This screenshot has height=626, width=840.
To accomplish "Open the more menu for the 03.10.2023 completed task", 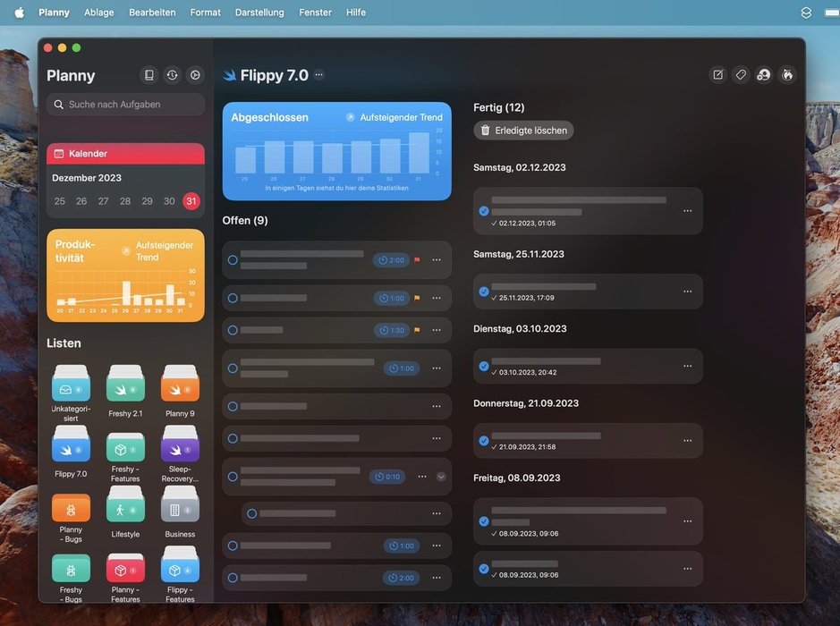I will [687, 366].
